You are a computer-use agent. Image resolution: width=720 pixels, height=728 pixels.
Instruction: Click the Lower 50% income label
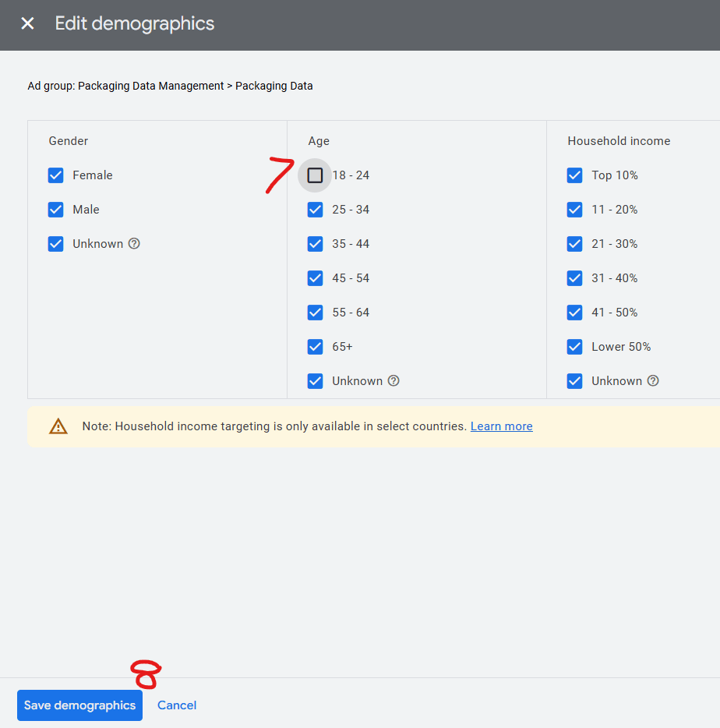pyautogui.click(x=621, y=347)
